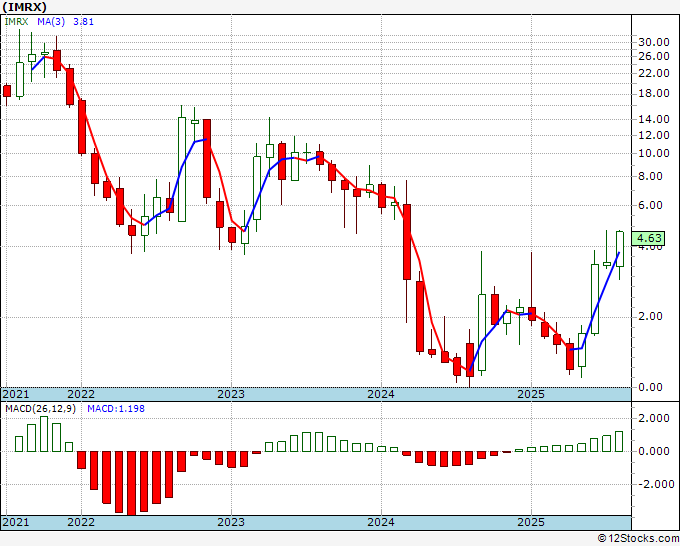Click 2022 on the price chart time axis
Viewport: 680px width, 546px height.
point(81,394)
